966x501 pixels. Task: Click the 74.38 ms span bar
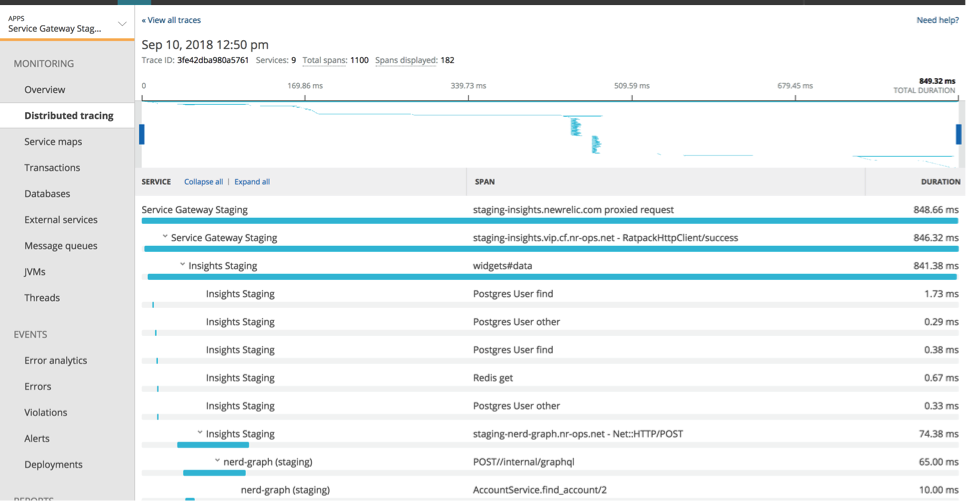(x=213, y=445)
